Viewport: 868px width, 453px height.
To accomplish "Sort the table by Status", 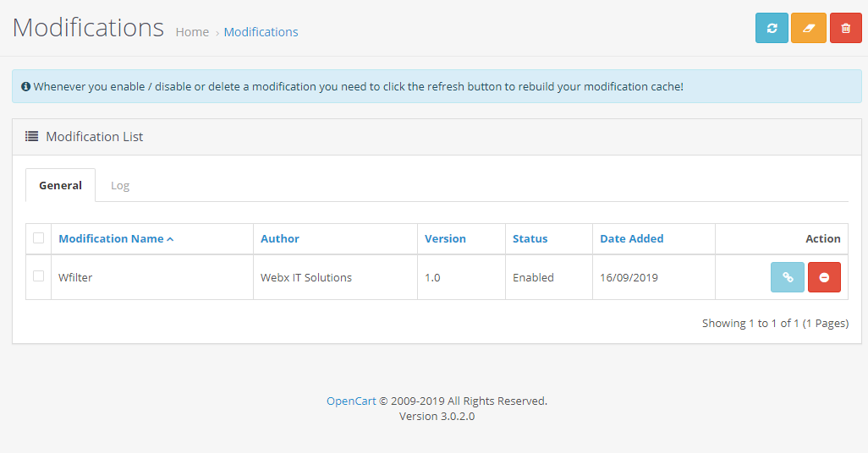I will point(530,239).
